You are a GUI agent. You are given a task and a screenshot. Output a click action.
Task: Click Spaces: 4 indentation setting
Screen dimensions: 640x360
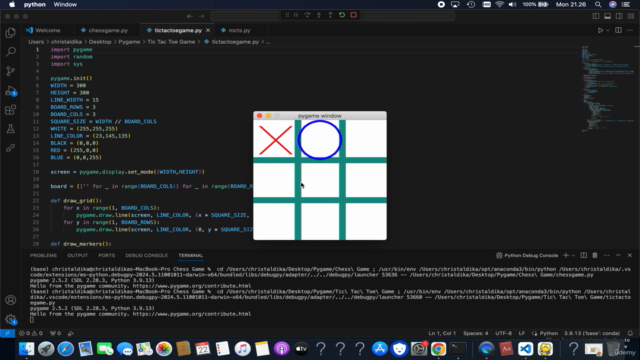[476, 333]
